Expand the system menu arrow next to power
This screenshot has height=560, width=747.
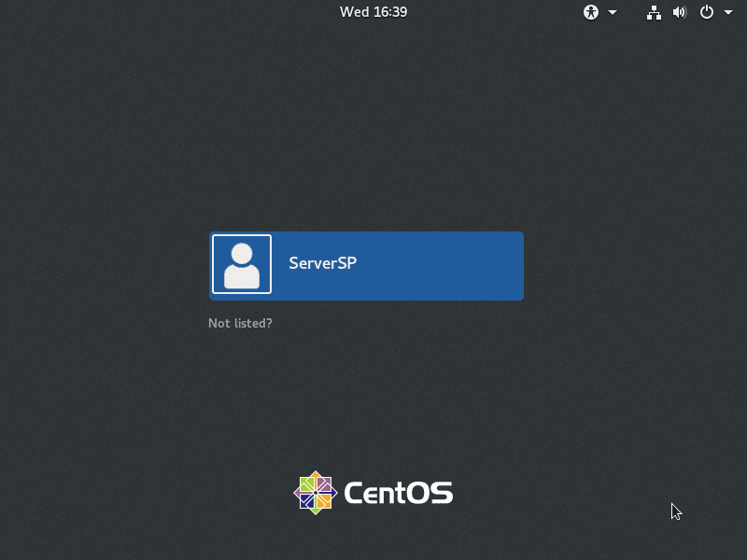point(728,12)
